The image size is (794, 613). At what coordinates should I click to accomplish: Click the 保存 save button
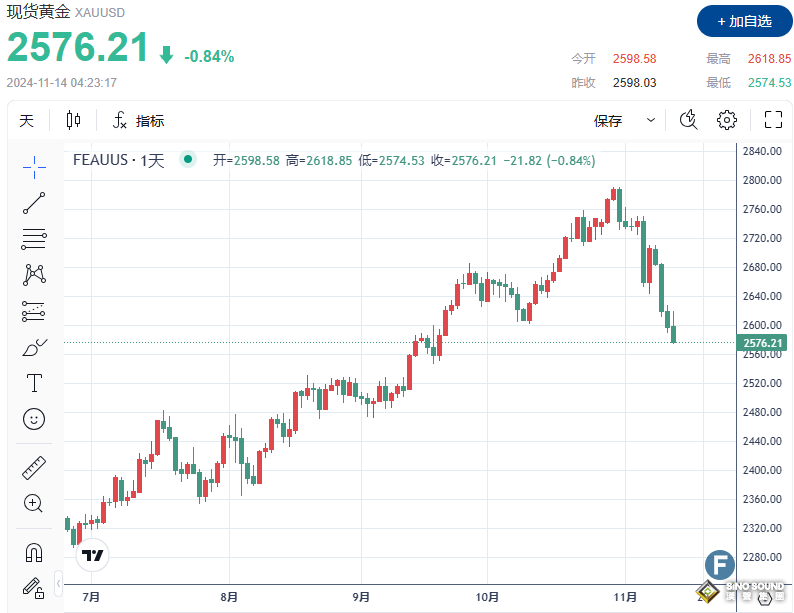pos(608,120)
